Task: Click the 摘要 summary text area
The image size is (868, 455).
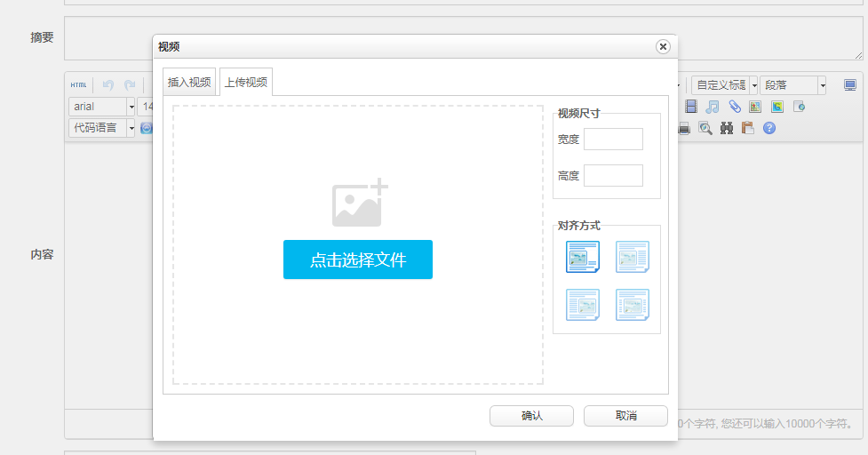Action: click(x=464, y=38)
